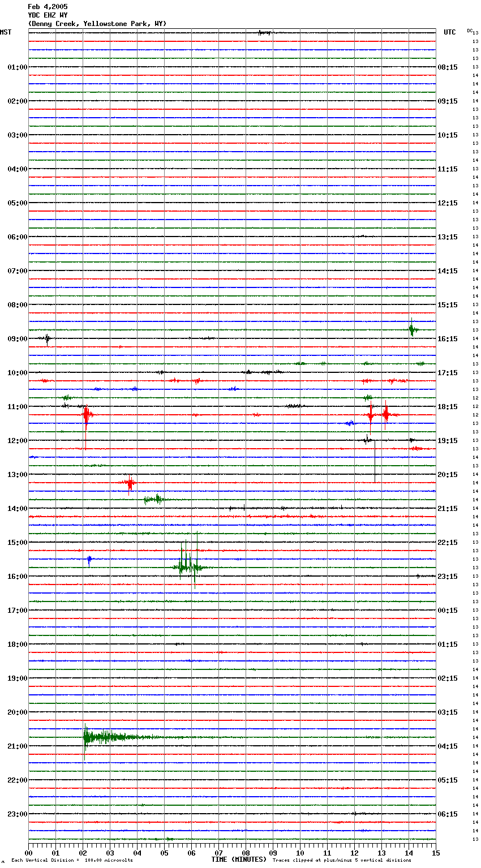Viewport: 481px width, 868px height.
Task: Select the MST time label "18:00"
Action: coord(18,644)
